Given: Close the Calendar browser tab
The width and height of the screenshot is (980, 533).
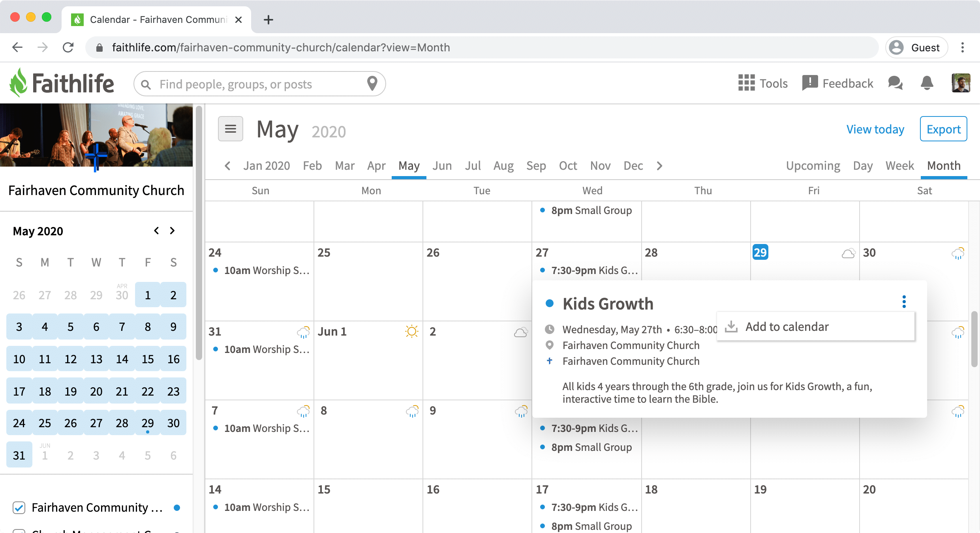Looking at the screenshot, I should click(238, 20).
